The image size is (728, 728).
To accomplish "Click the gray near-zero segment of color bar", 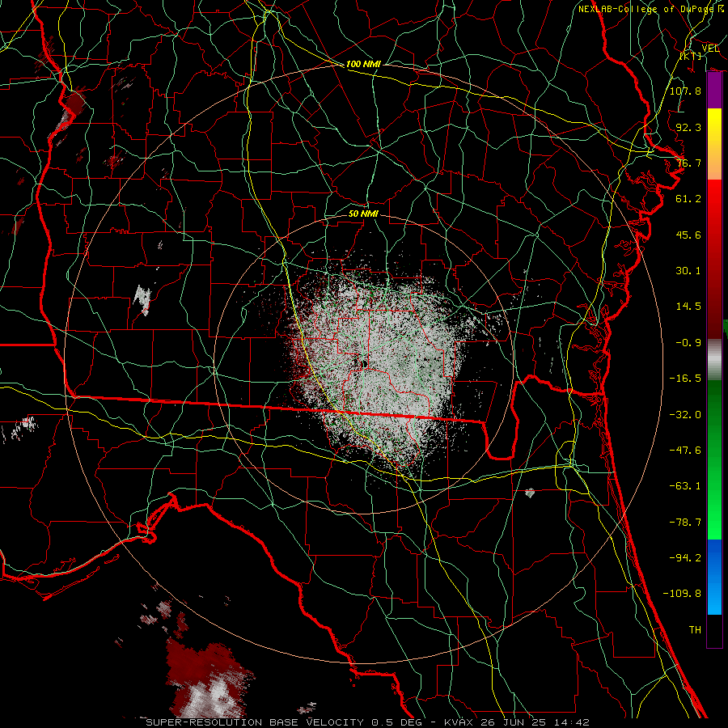I will click(714, 360).
